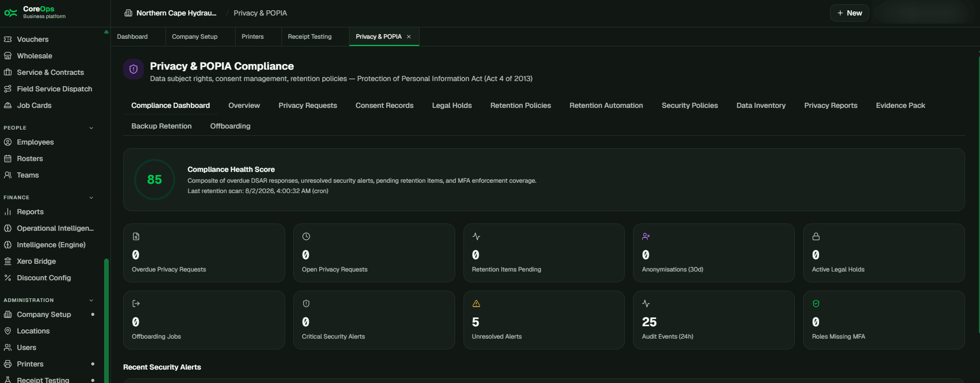Open the Retention Policies sub-tab
This screenshot has width=980, height=383.
(521, 105)
